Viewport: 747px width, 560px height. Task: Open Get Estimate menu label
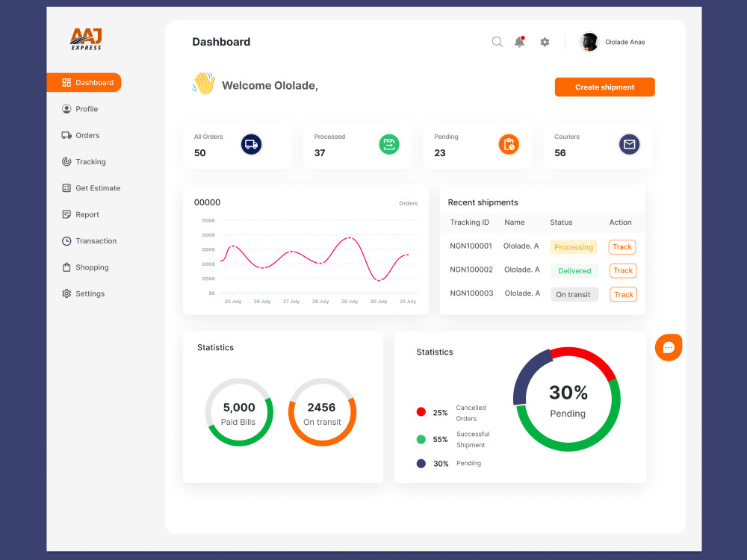click(98, 188)
